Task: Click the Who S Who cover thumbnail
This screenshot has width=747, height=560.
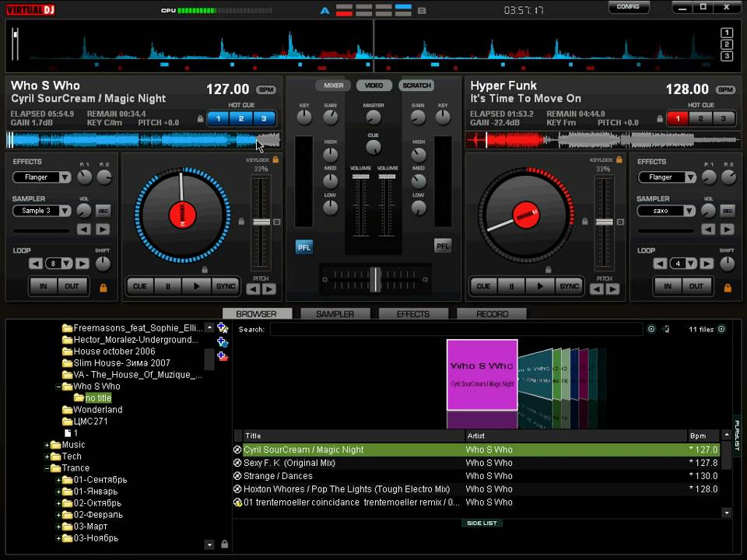Action: [482, 375]
